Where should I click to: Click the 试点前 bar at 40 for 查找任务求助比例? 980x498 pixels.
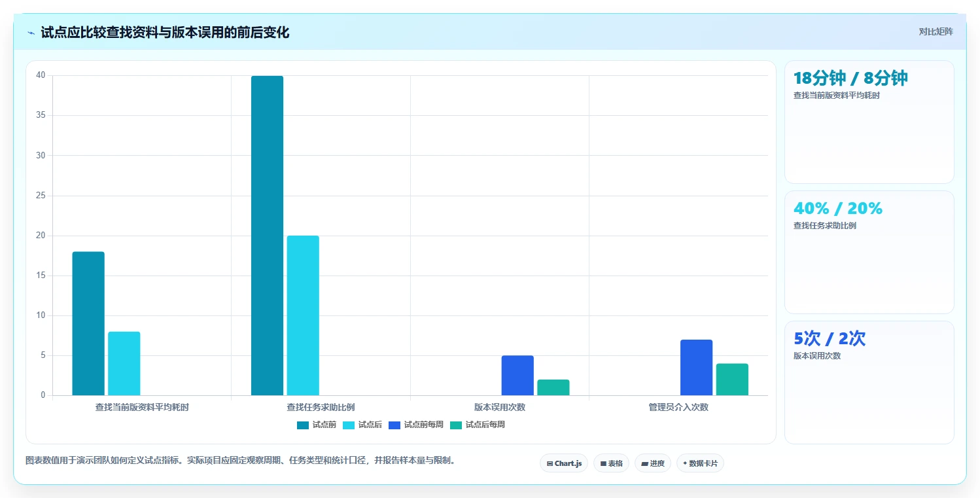(267, 236)
